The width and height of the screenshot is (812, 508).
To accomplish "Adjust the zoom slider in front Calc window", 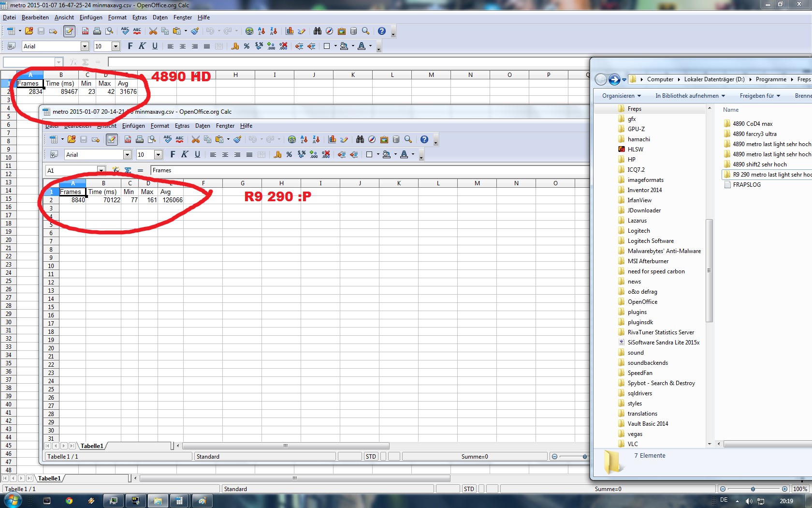I will click(585, 457).
